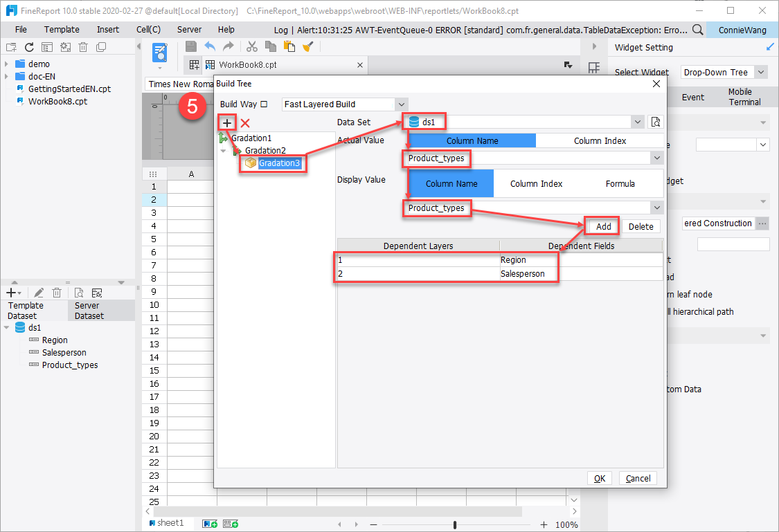Click the delete dataset trash icon
Viewport: 779px width, 532px height.
[x=57, y=292]
